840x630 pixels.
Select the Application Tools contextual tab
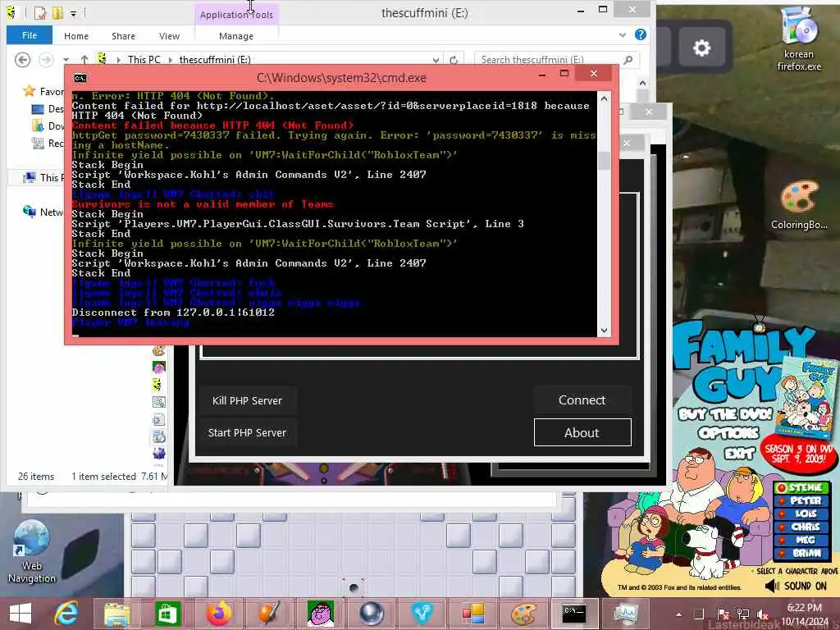point(236,15)
